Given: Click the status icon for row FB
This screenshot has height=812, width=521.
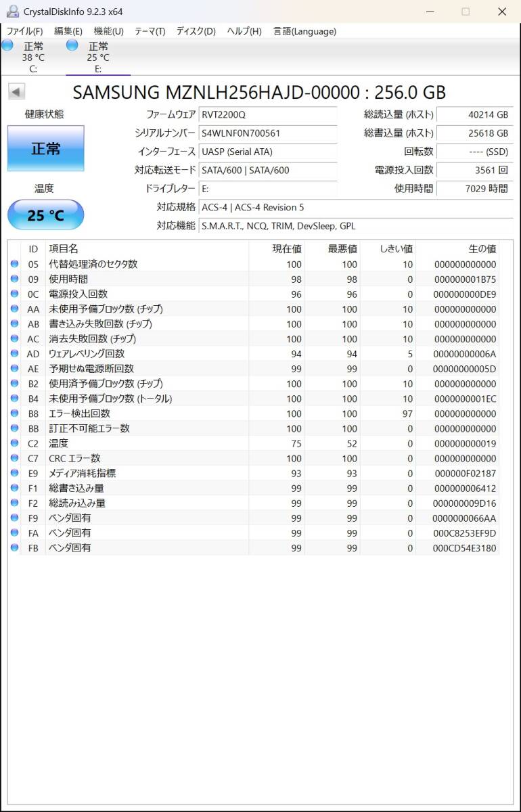Looking at the screenshot, I should (x=14, y=547).
